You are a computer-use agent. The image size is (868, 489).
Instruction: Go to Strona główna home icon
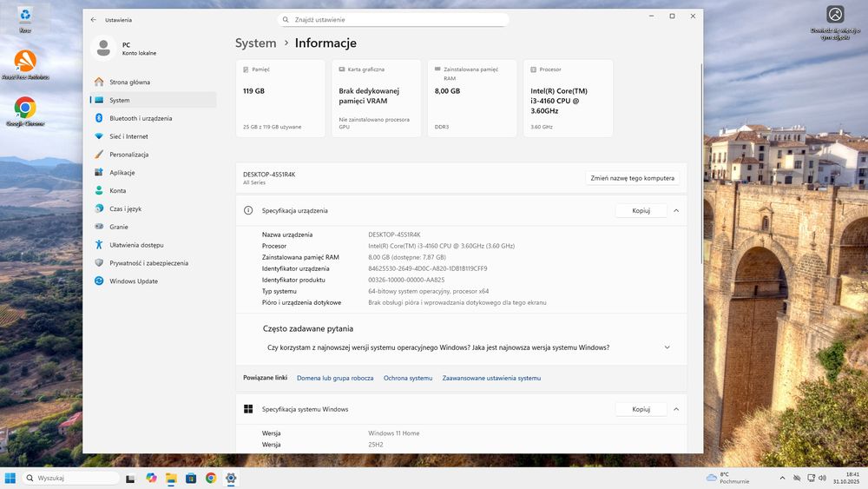99,82
